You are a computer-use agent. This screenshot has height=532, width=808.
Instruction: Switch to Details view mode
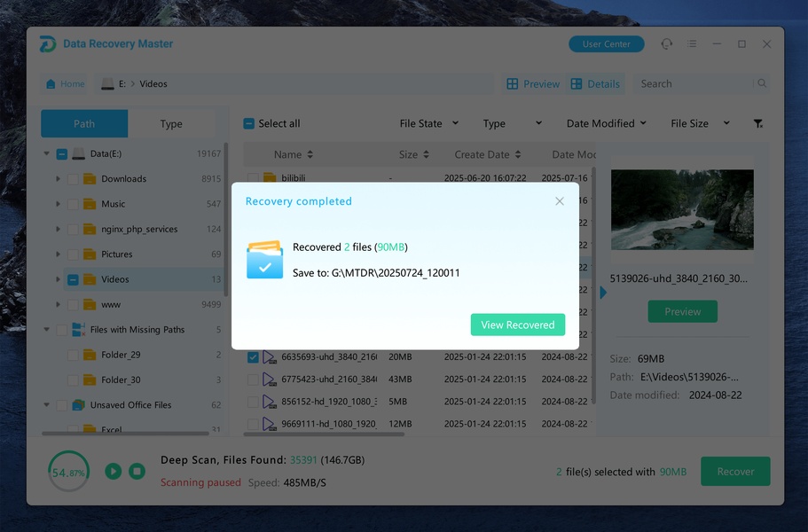[595, 84]
